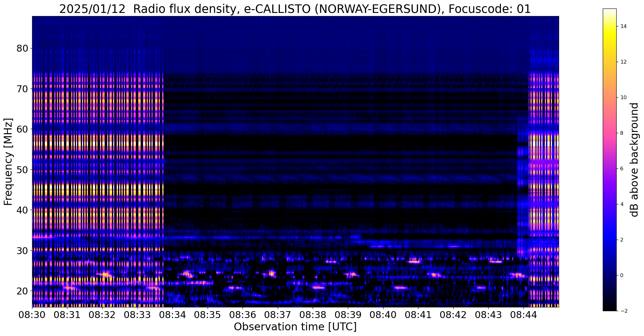Click the 50 MHz frequency tick label
The width and height of the screenshot is (644, 336).
click(22, 169)
